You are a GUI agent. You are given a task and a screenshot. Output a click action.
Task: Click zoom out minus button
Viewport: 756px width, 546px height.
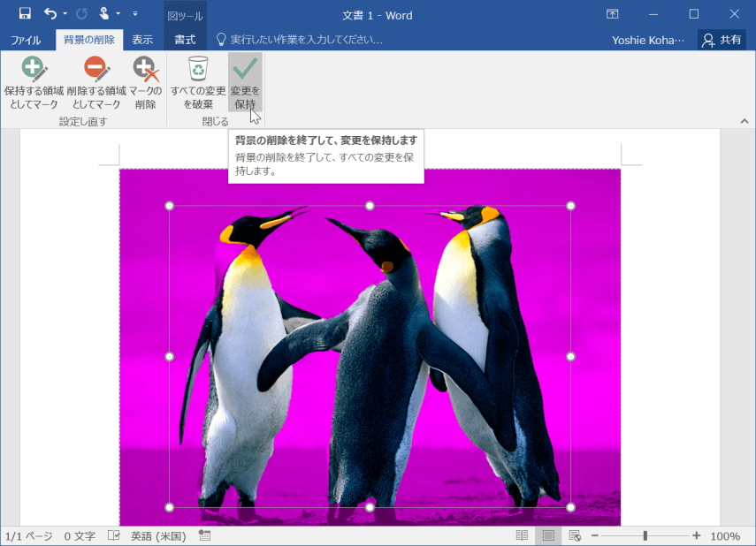tap(595, 535)
